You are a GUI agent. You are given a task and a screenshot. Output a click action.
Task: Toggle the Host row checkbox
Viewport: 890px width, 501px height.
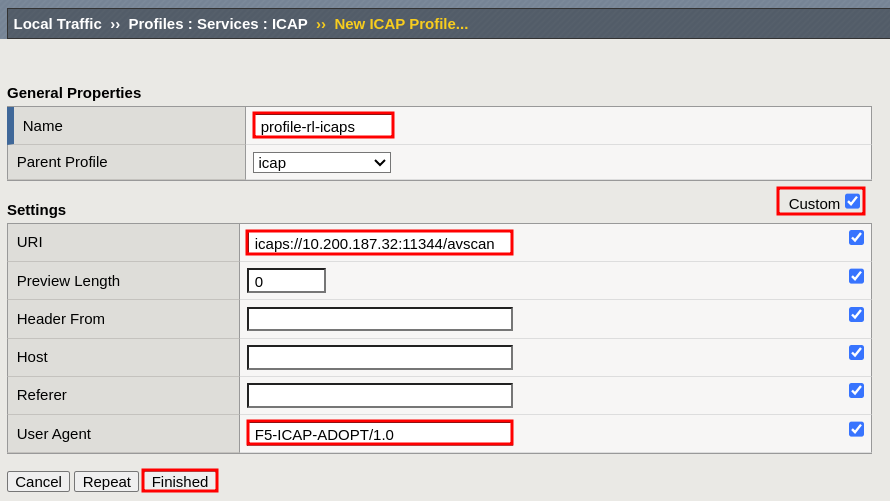click(x=856, y=352)
